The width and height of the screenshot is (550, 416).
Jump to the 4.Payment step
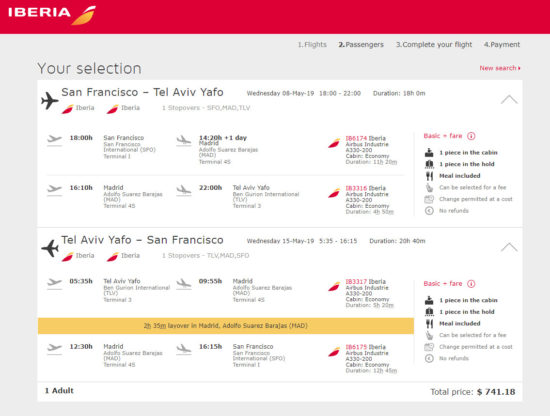click(x=502, y=45)
